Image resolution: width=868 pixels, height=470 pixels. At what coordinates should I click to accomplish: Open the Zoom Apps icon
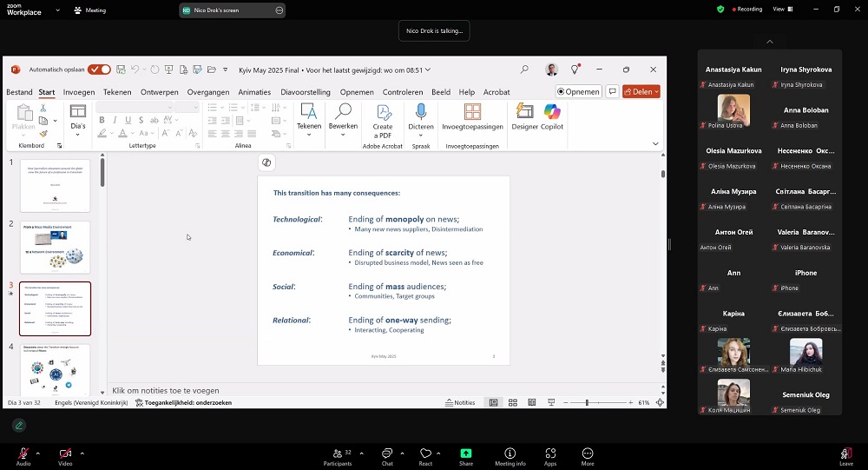550,457
